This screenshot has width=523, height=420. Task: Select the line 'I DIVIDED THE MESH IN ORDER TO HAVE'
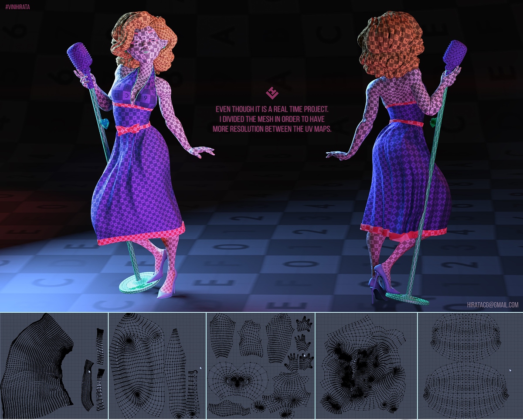272,119
